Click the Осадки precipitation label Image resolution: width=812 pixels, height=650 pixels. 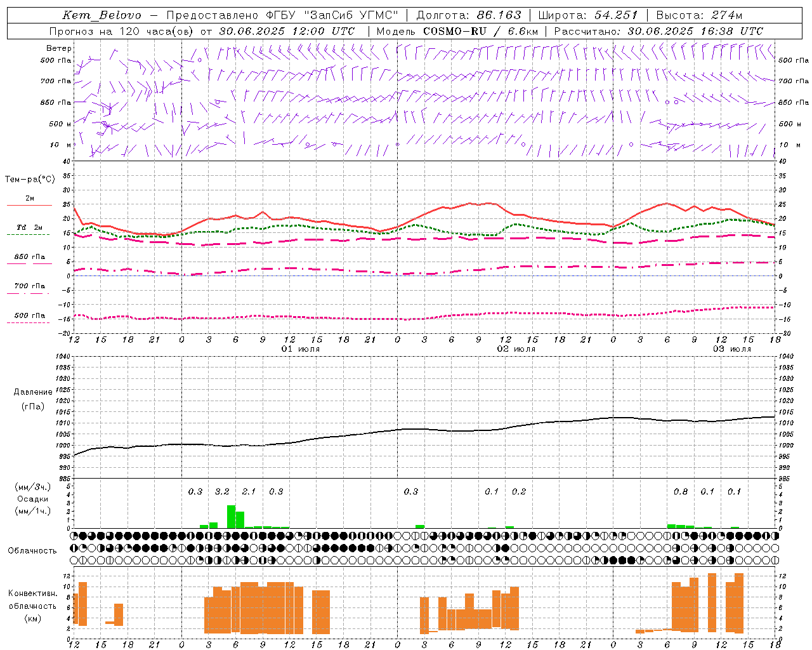(x=33, y=499)
